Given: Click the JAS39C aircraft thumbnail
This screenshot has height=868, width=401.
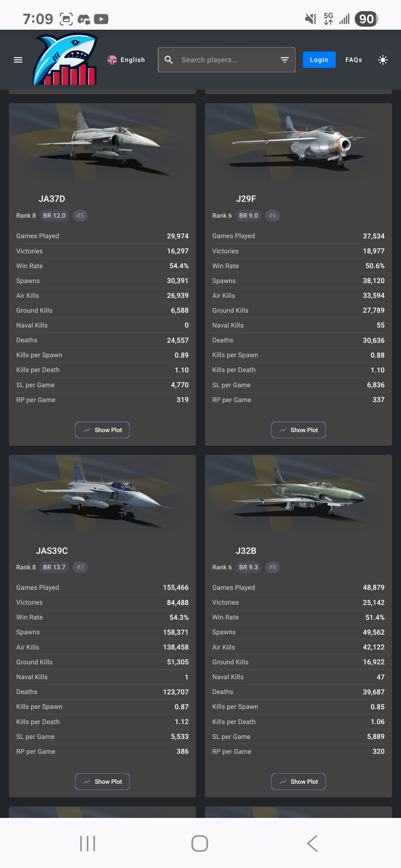Looking at the screenshot, I should click(102, 495).
